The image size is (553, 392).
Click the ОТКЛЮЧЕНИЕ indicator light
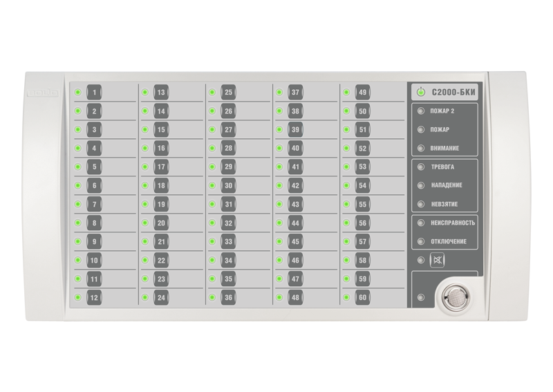point(420,241)
